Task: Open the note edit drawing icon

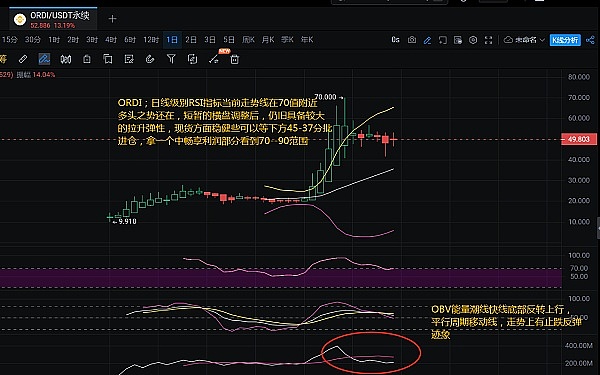Action: point(129,59)
